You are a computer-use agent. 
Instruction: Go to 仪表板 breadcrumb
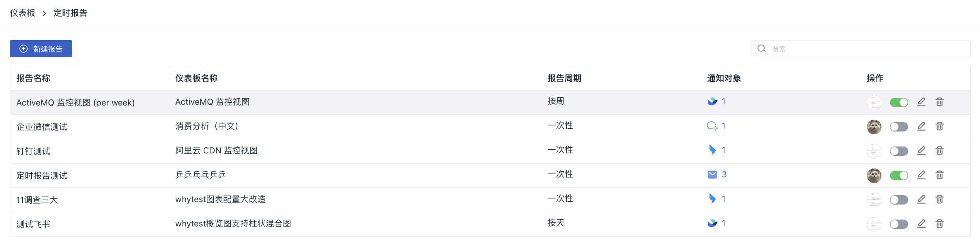[x=23, y=13]
